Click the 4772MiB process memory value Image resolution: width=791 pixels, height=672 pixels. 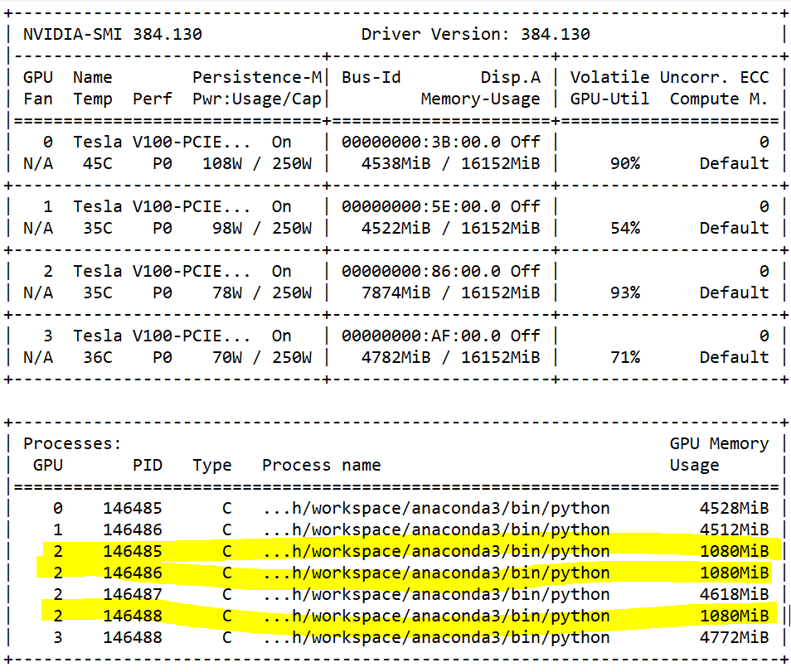[733, 638]
